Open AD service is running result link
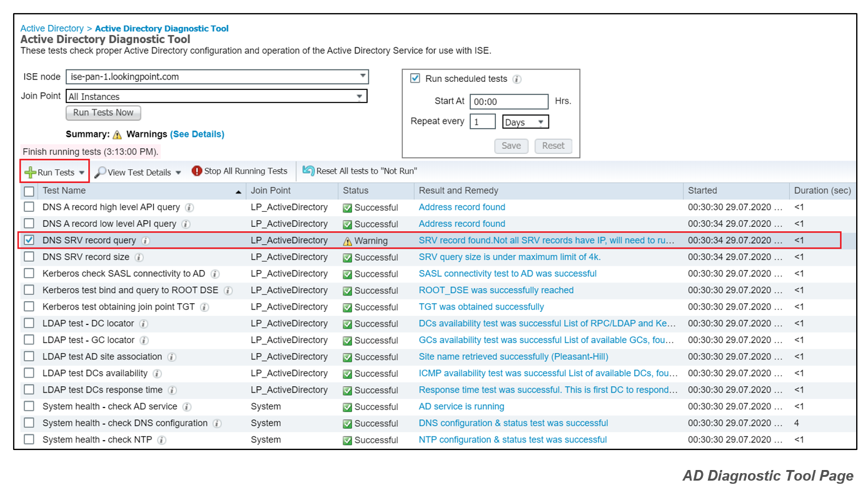Screen dimensions: 868x495 tap(462, 407)
